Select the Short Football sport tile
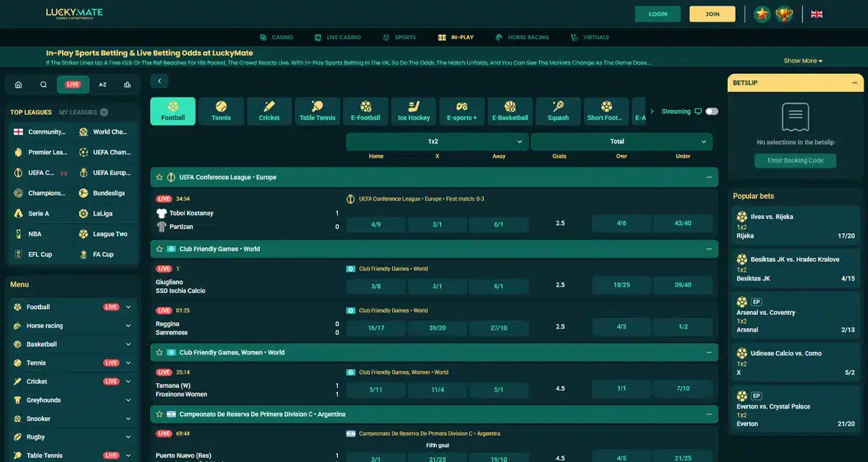Screen dimensions: 868x462 pos(606,111)
